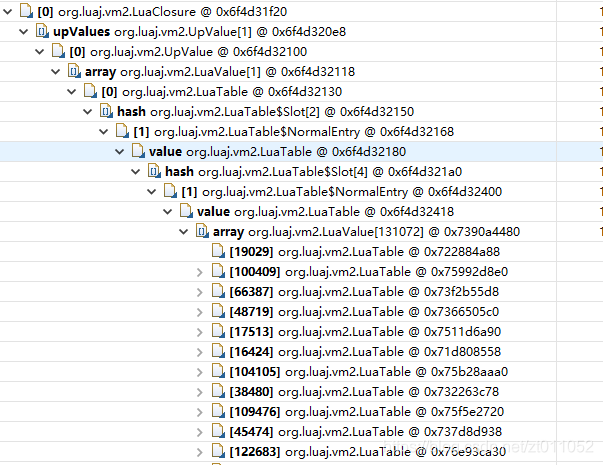Screen dimensions: 603x465
Task: Collapse value LuaTable @ 0x6f4d32180 node
Action: click(120, 152)
